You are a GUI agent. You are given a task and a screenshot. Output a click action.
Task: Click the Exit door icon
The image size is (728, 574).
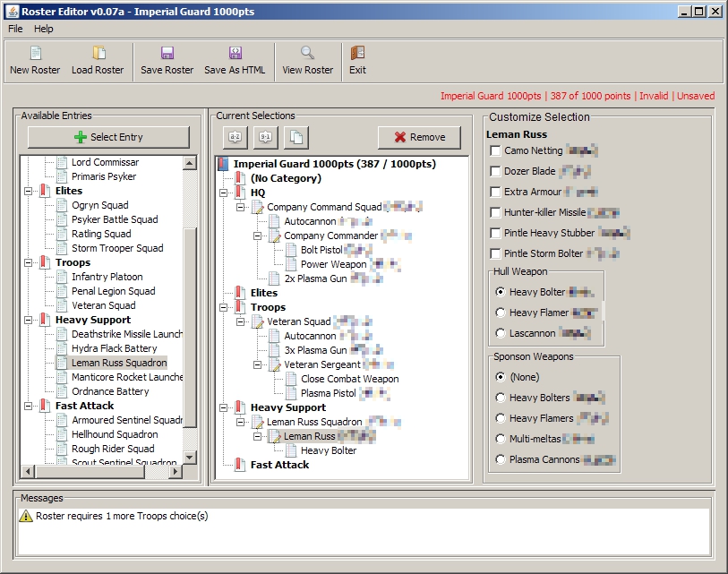coord(357,53)
